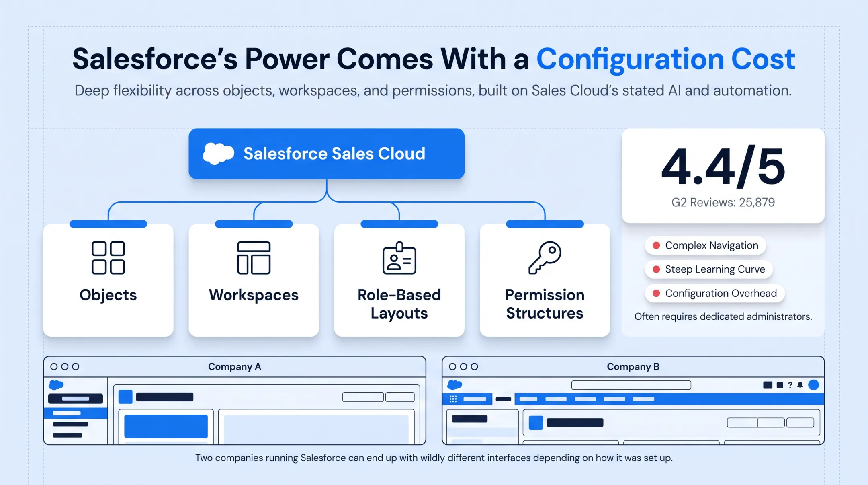The width and height of the screenshot is (868, 485).
Task: Click the large blue panel in Company A
Action: pos(166,426)
